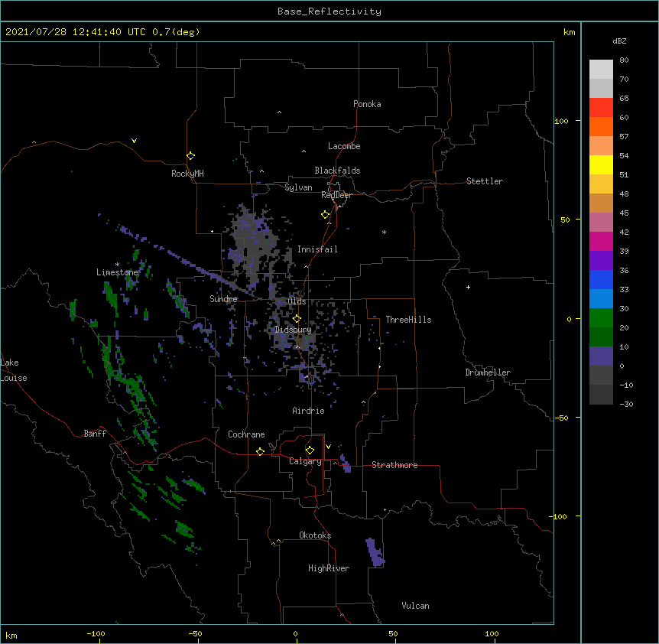Viewport: 659px width, 644px height.
Task: Click the purple echo near HighRiver
Action: (x=375, y=552)
